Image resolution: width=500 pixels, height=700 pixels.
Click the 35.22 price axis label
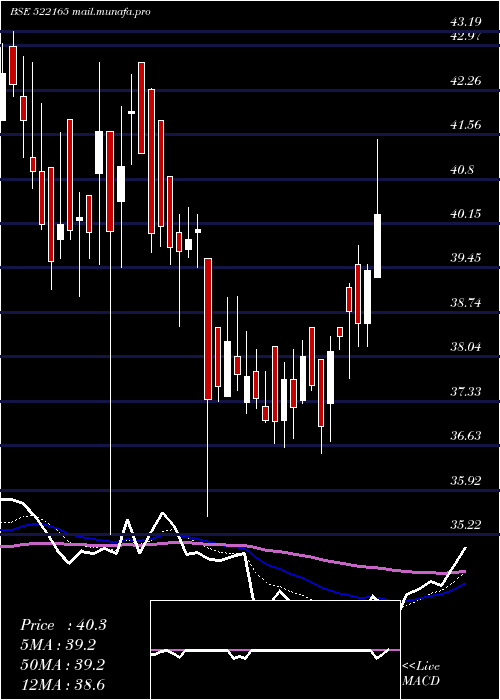(x=466, y=524)
